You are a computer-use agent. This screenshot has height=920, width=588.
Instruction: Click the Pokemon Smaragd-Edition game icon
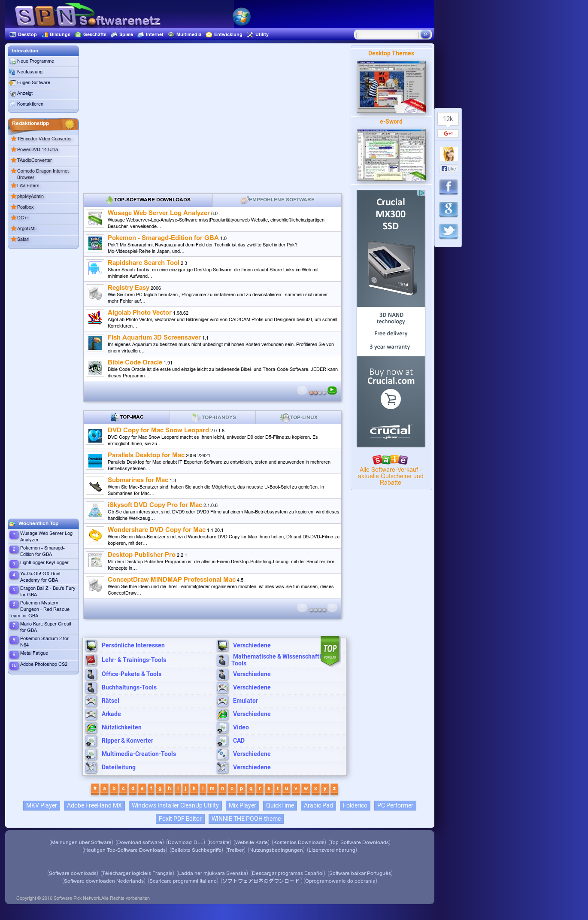tap(95, 244)
